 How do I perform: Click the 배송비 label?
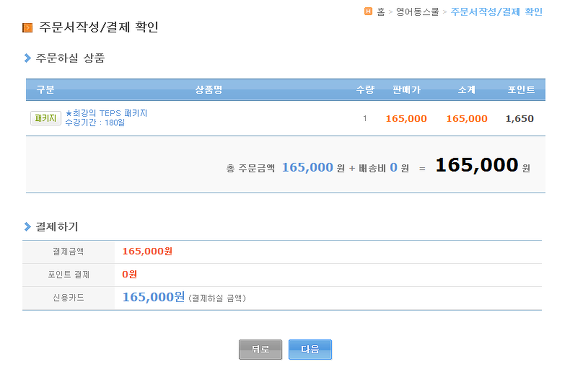[x=372, y=168]
